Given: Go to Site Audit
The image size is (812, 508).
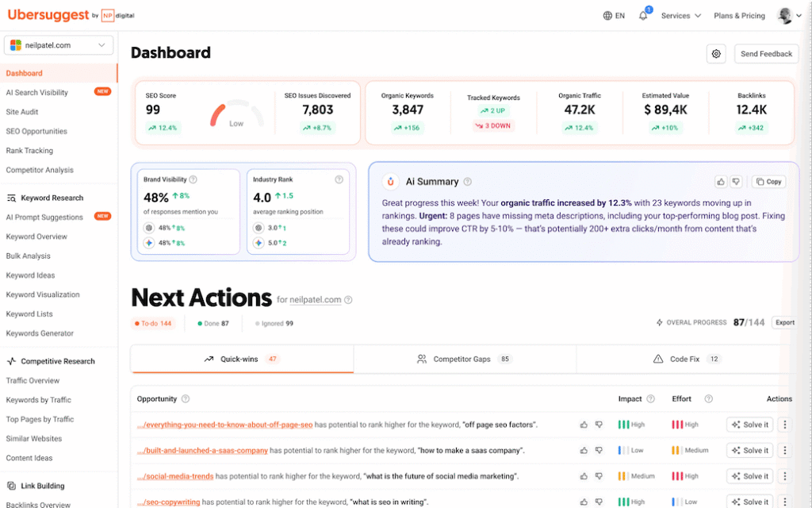Looking at the screenshot, I should point(22,112).
